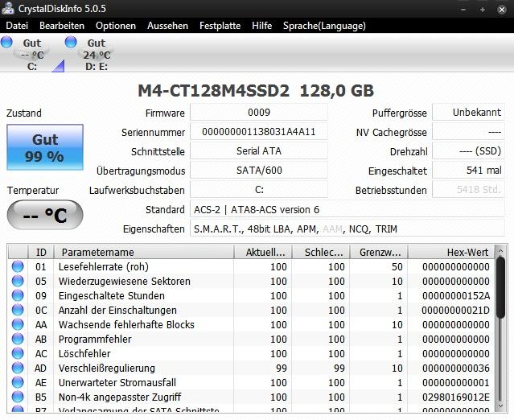514x420 pixels.
Task: Click the Laufwerksbuchstaben field showing C:
Action: pos(259,190)
